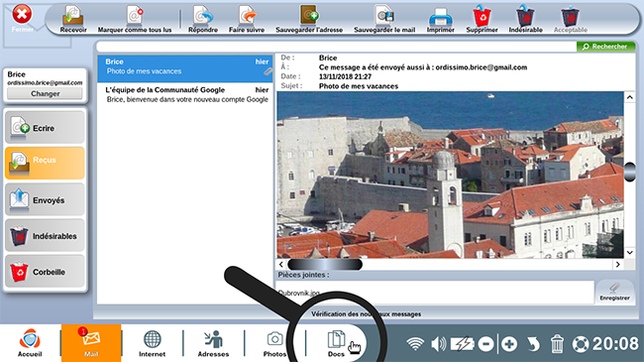Open Docs in the bottom bar
Image resolution: width=644 pixels, height=362 pixels.
(x=336, y=343)
